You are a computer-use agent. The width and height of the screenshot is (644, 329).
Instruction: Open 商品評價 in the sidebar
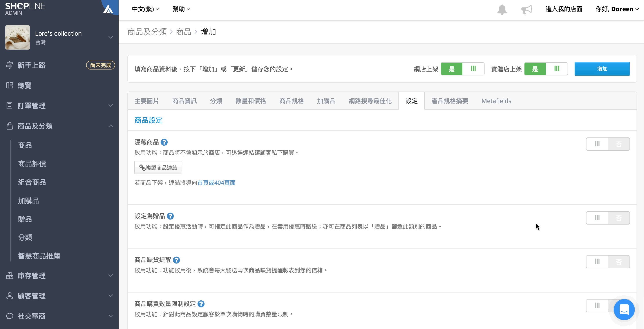32,164
